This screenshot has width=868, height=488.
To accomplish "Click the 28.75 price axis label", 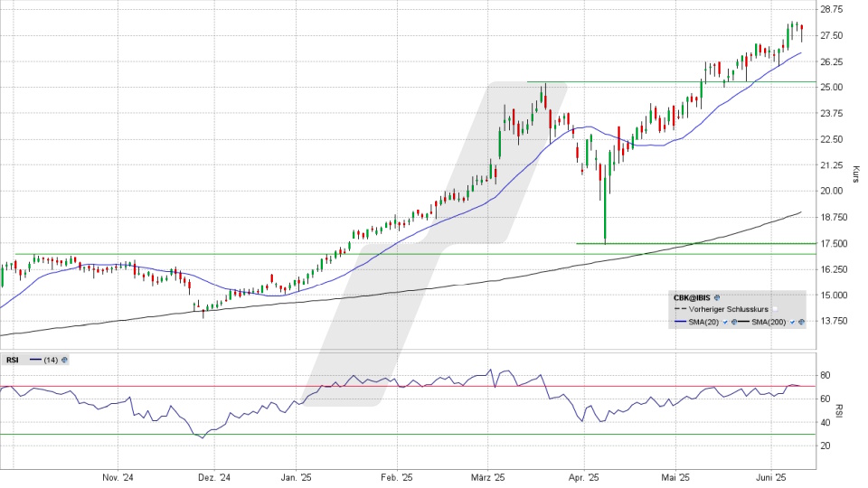I will click(x=830, y=9).
